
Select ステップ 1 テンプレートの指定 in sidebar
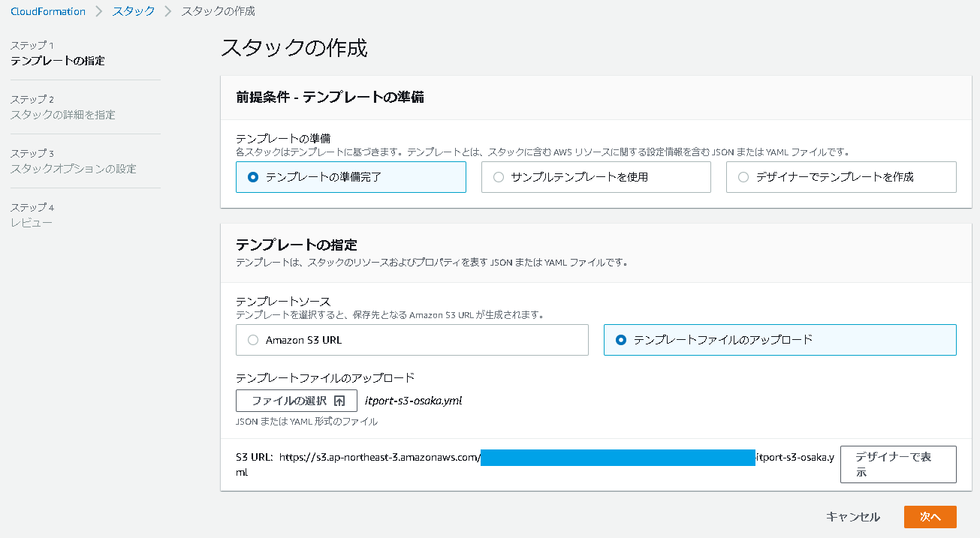[x=58, y=53]
